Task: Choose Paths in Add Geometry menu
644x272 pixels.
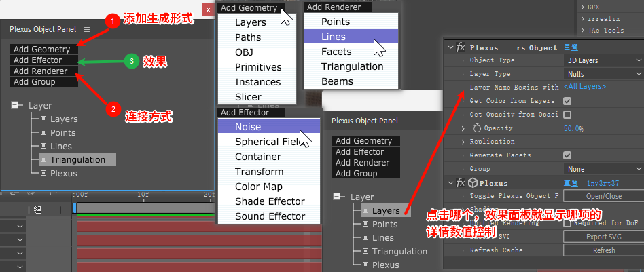Action: (x=257, y=37)
